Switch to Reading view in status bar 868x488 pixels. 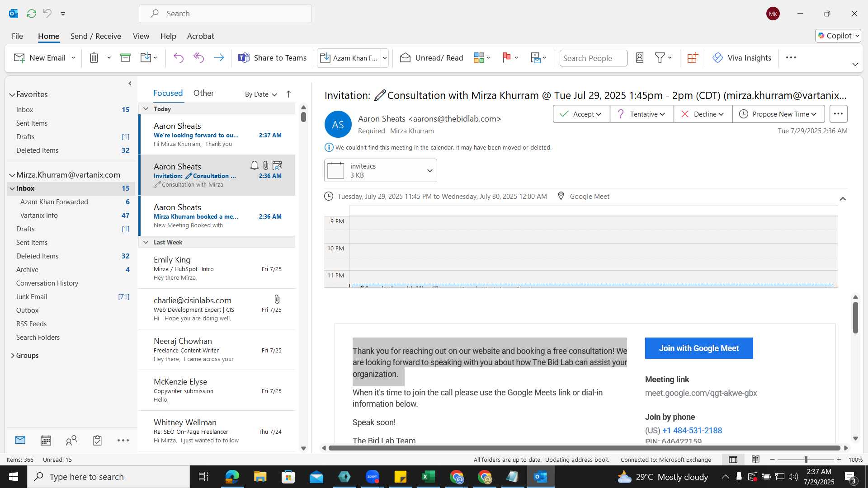coord(755,460)
